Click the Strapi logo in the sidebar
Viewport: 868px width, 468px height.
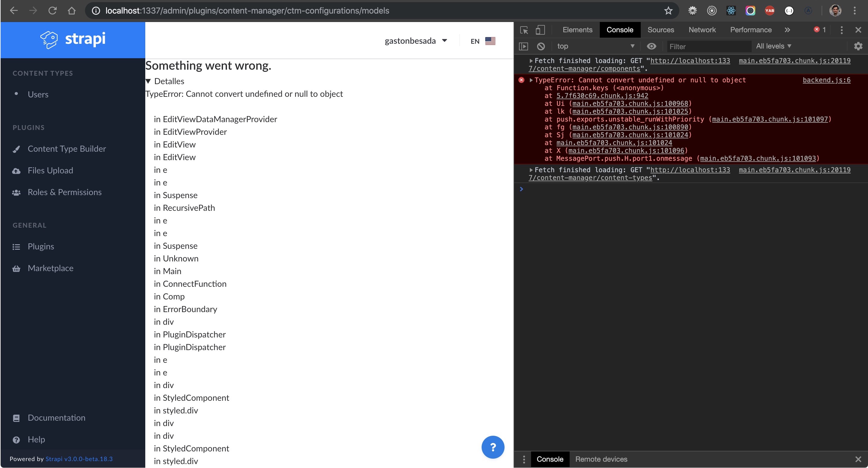click(x=73, y=40)
